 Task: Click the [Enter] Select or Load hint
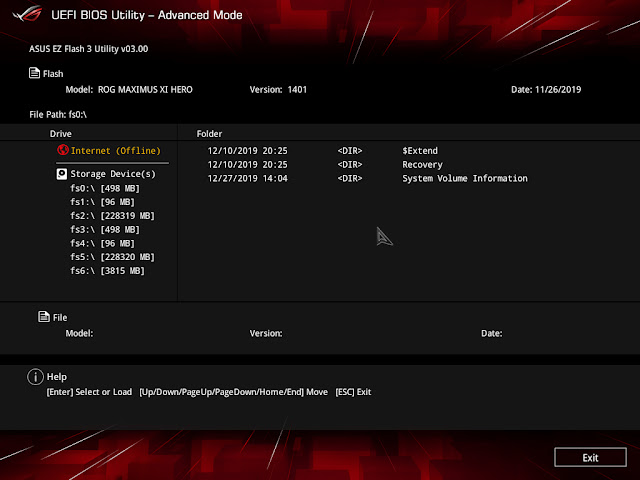click(x=89, y=392)
